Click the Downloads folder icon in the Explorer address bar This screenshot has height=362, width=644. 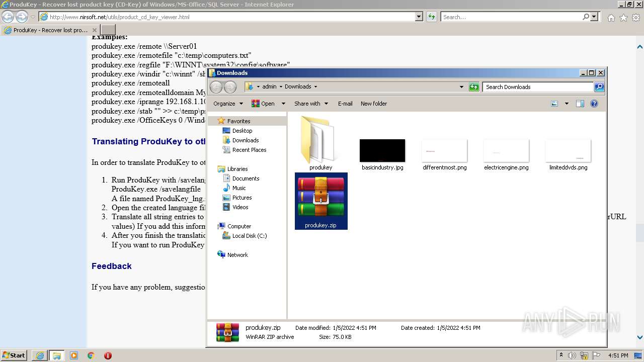tap(250, 86)
